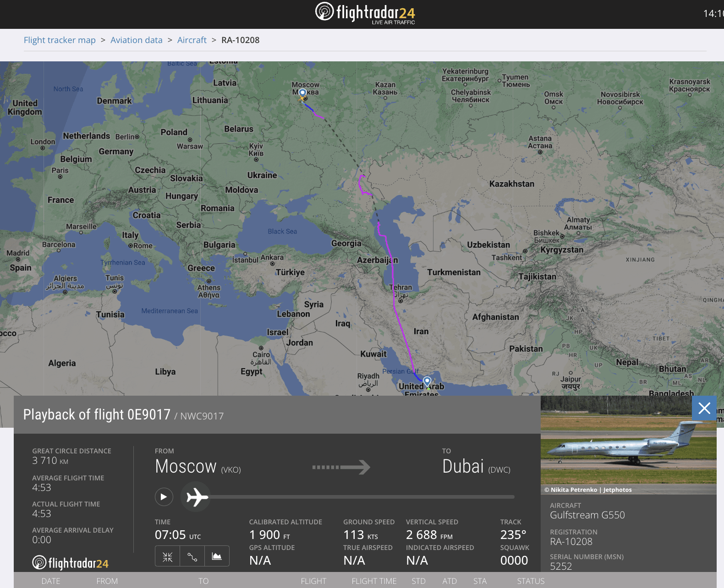The width and height of the screenshot is (724, 588).
Task: Click the FLIGHT TIME column header
Action: click(x=374, y=581)
